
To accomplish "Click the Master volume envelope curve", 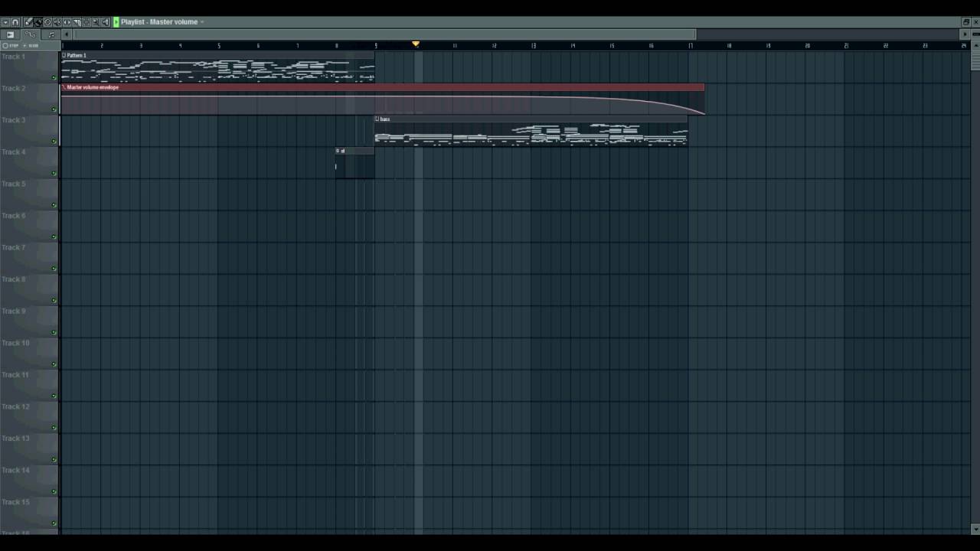I will pos(383,97).
